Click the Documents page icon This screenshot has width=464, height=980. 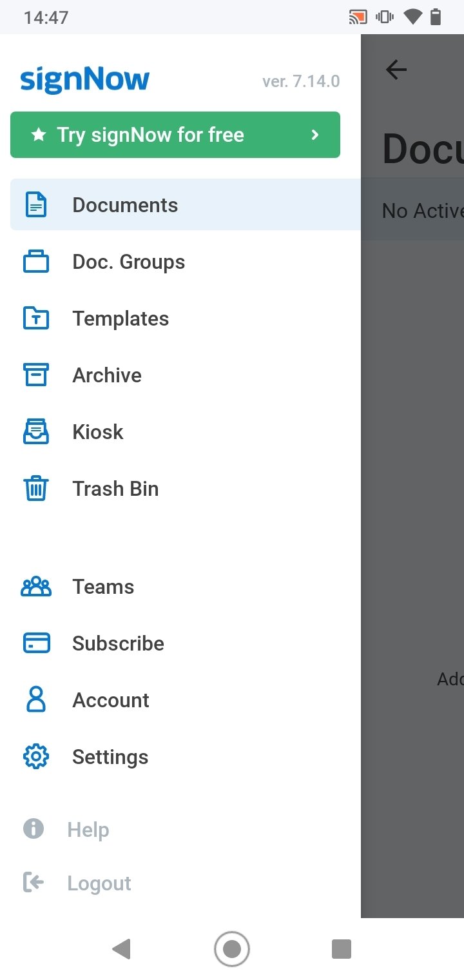[36, 205]
